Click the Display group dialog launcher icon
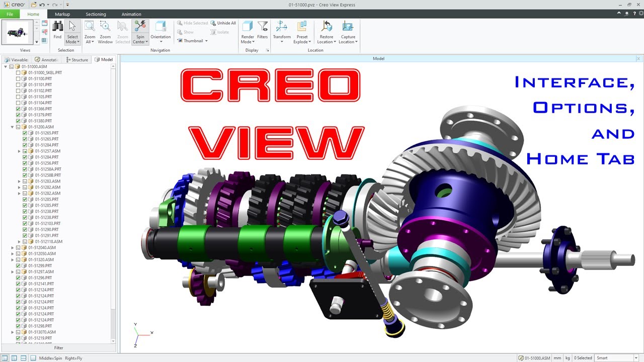This screenshot has width=644, height=362. point(268,50)
